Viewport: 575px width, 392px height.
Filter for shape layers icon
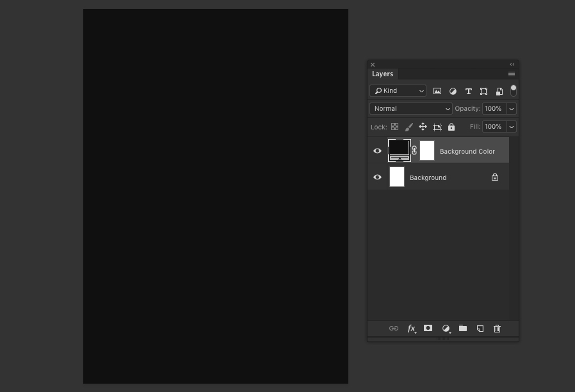coord(483,92)
